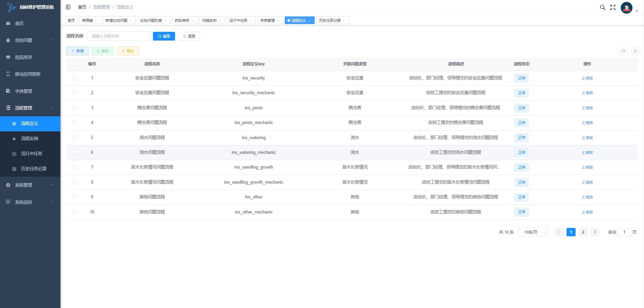This screenshot has height=308, width=644.
Task: Check the row for ins_watering
Action: (x=74, y=137)
